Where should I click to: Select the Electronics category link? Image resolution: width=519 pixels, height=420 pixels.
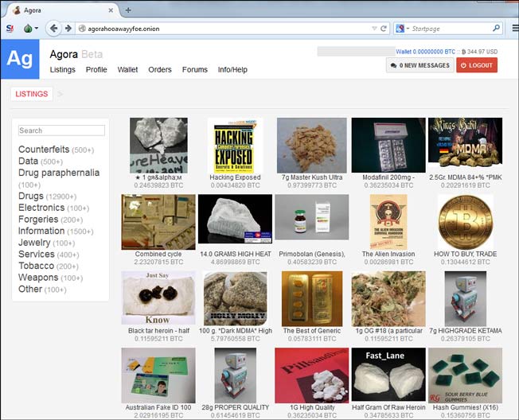tap(41, 208)
